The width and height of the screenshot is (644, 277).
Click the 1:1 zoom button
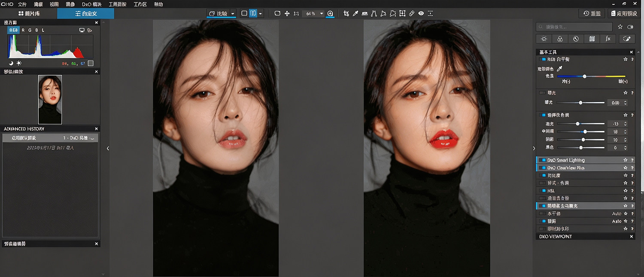(296, 14)
